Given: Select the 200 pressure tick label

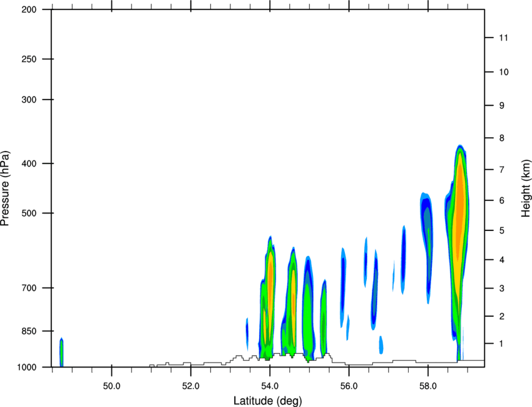Looking at the screenshot, I should (x=29, y=9).
